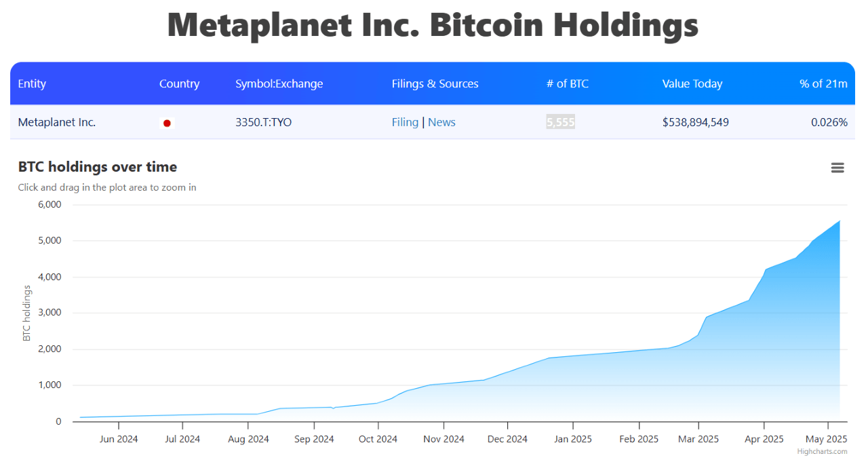Click the BTC holdings over time chart title

pyautogui.click(x=96, y=166)
